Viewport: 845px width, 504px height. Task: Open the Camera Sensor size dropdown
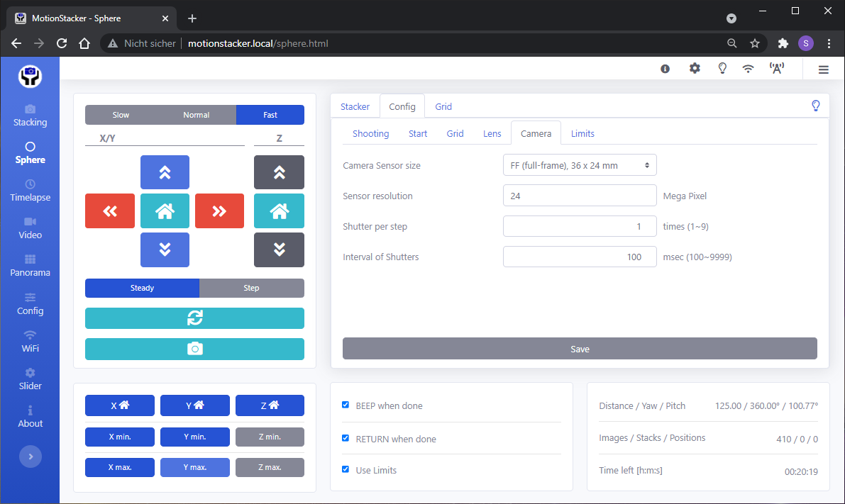[x=580, y=165]
